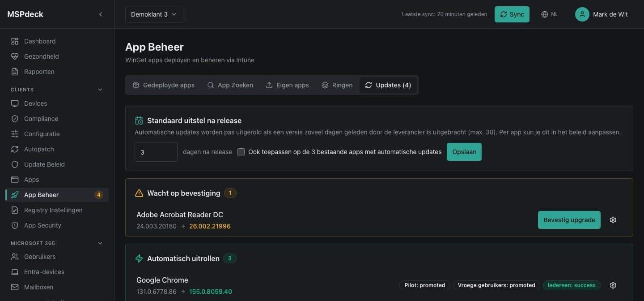Viewport: 644px width, 301px height.
Task: Click the Iedereen: success badge
Action: click(x=572, y=285)
